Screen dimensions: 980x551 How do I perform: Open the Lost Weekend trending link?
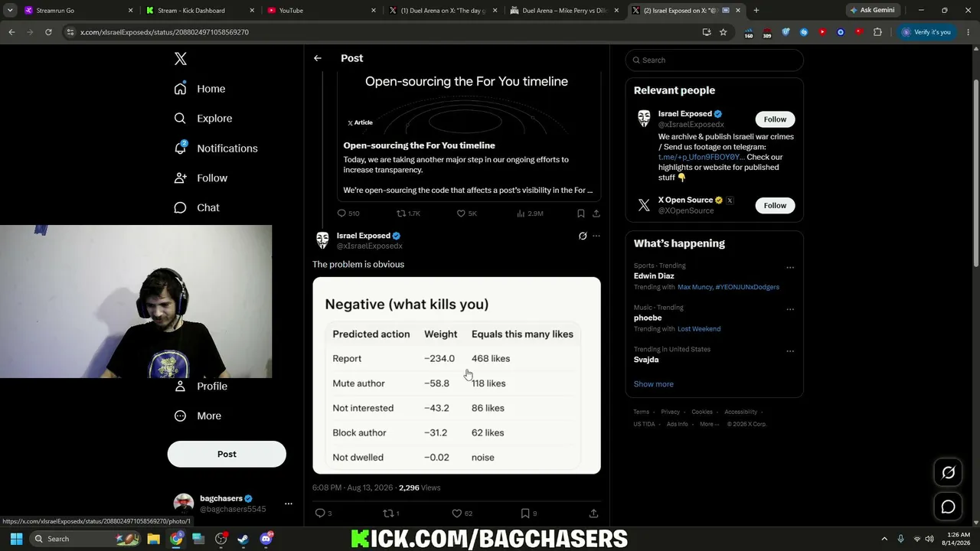699,329
